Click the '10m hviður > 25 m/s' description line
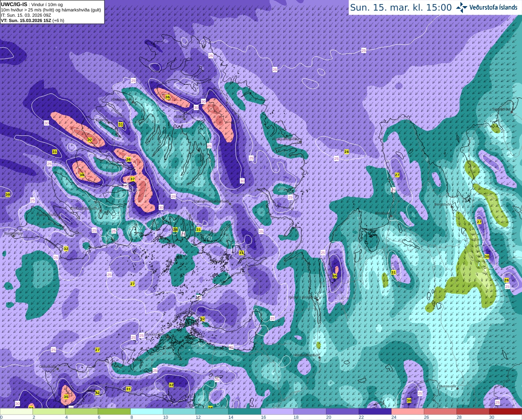 [51, 10]
